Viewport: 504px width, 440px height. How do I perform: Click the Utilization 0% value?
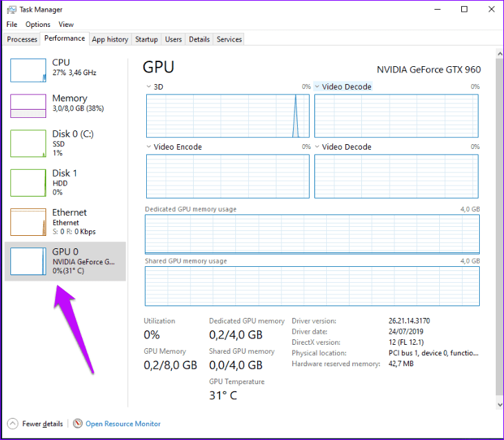[152, 335]
